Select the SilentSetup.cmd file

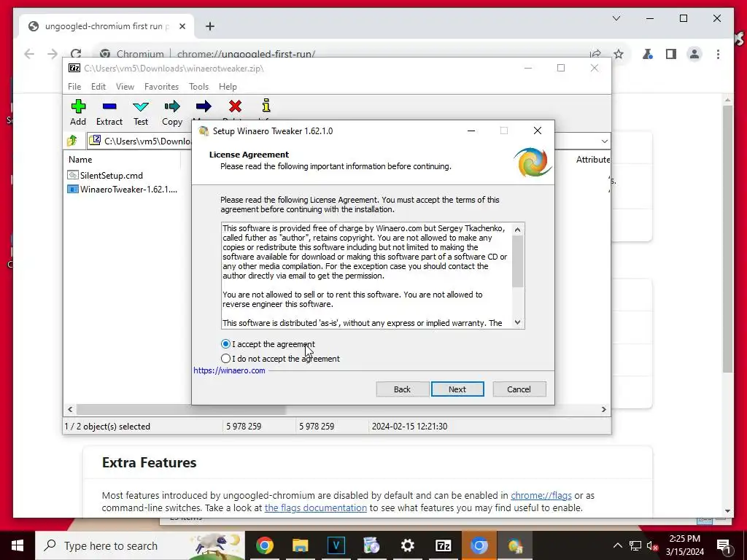105,175
